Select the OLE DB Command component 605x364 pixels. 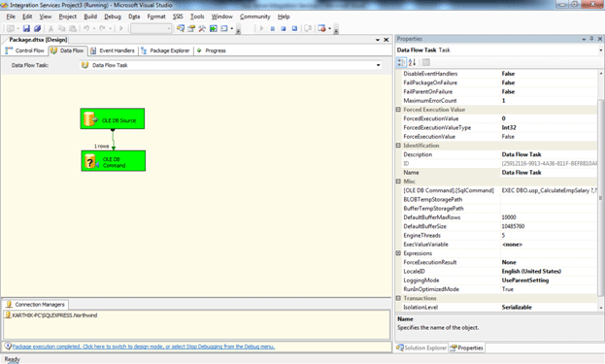113,161
